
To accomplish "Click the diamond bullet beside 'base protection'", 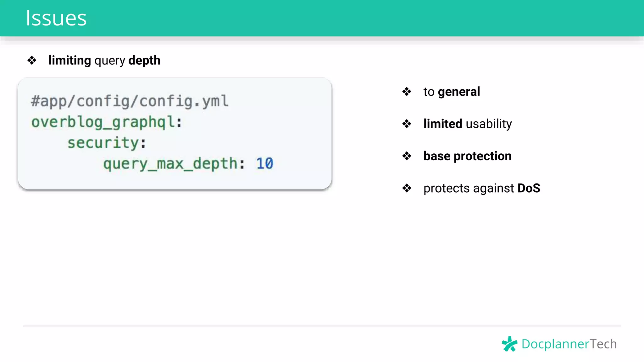I will click(407, 156).
